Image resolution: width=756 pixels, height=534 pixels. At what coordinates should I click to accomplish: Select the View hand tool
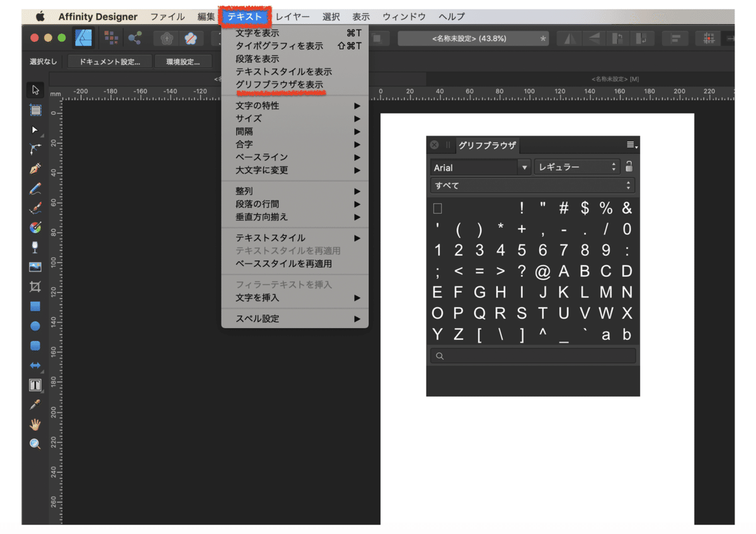(x=36, y=424)
